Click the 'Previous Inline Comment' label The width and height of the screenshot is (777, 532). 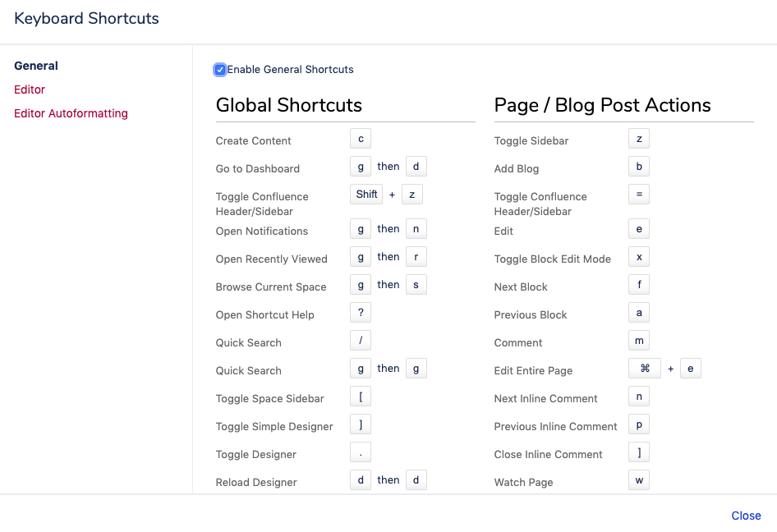[x=555, y=426]
